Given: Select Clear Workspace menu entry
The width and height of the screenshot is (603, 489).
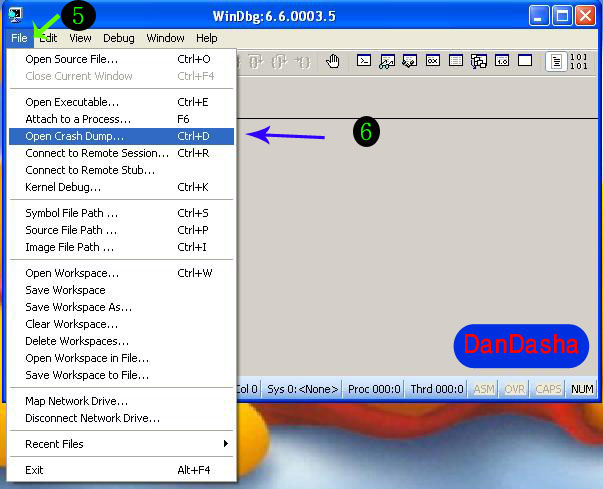Looking at the screenshot, I should click(121, 324).
